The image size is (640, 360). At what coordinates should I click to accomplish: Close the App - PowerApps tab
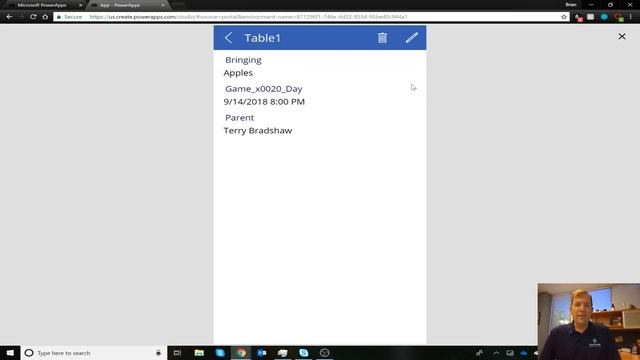(163, 5)
